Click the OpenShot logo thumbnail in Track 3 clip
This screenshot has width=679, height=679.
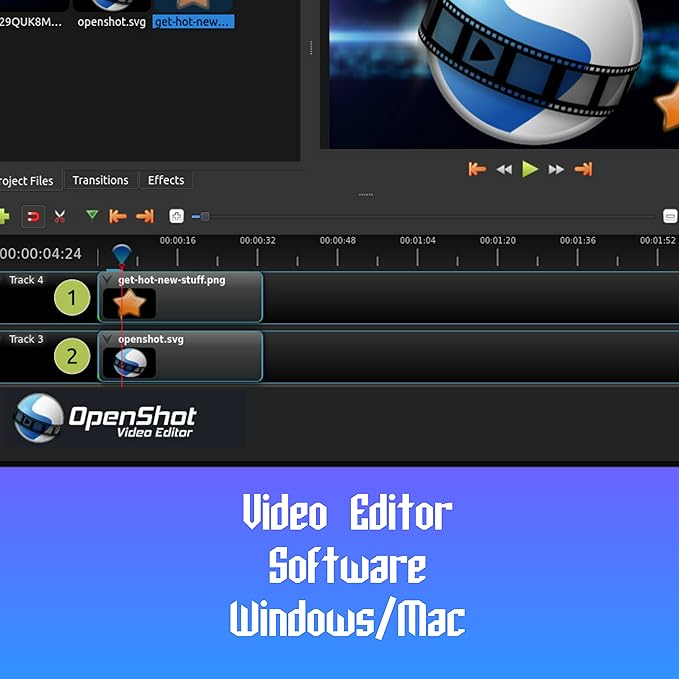coord(129,362)
